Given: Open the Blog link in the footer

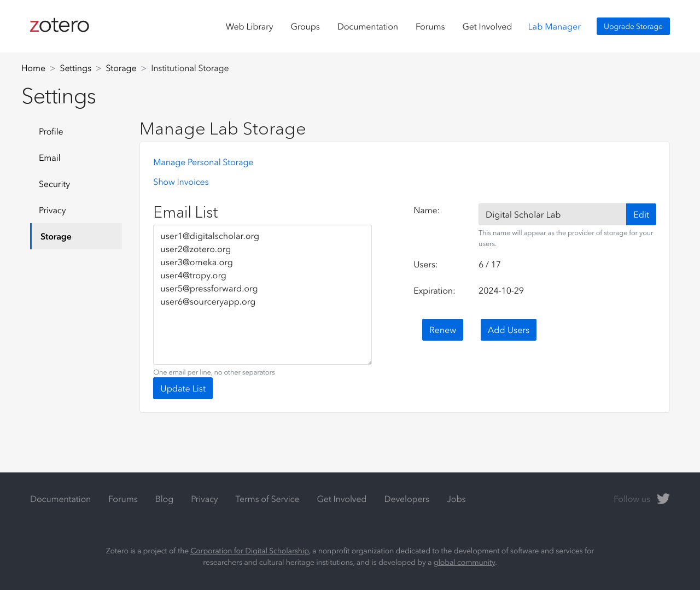Looking at the screenshot, I should pyautogui.click(x=164, y=499).
